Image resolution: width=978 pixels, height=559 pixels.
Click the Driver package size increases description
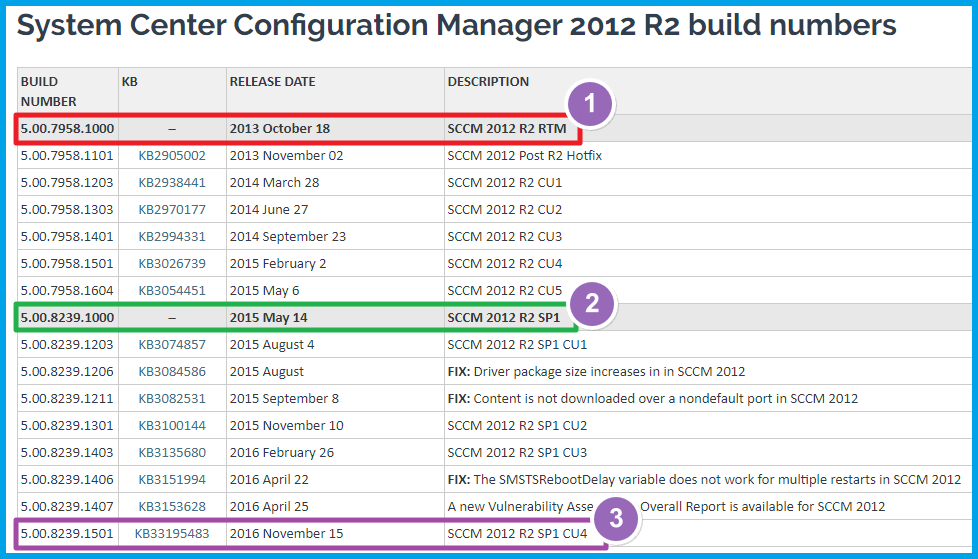596,372
